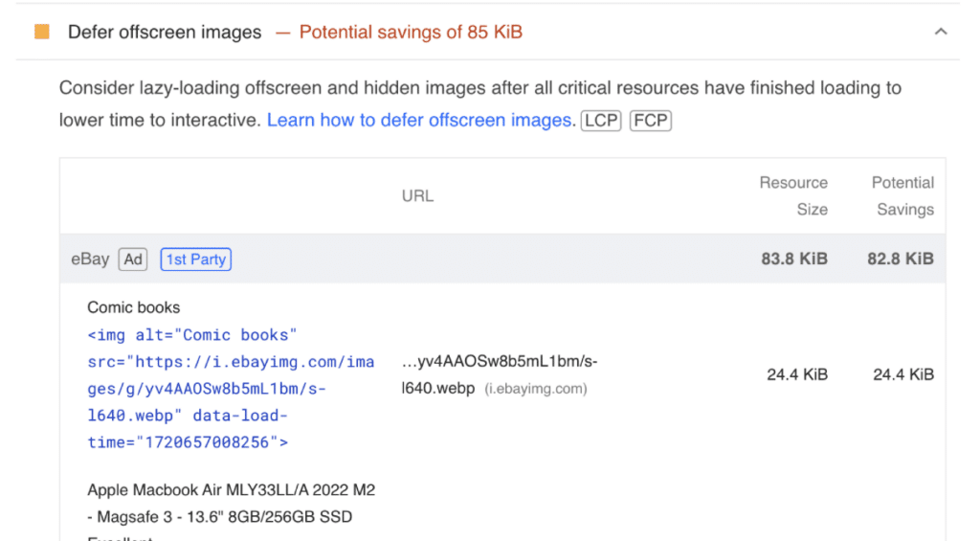Collapse the Defer offscreen images audit chevron
980x541 pixels.
[941, 32]
